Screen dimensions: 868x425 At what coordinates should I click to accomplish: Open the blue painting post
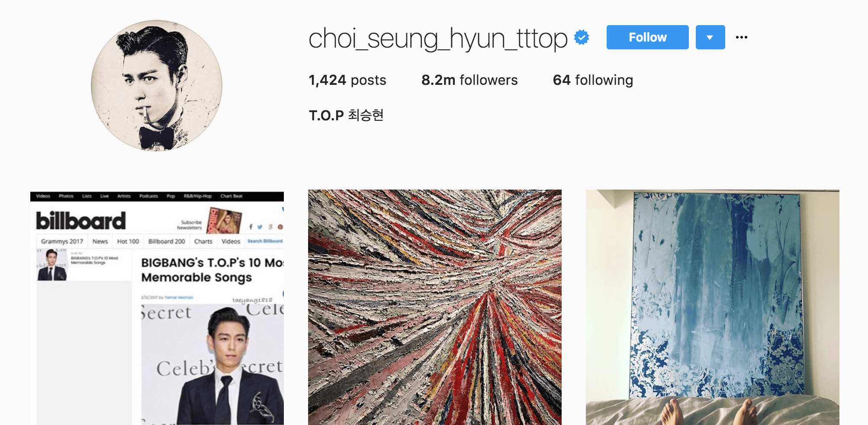tap(713, 307)
